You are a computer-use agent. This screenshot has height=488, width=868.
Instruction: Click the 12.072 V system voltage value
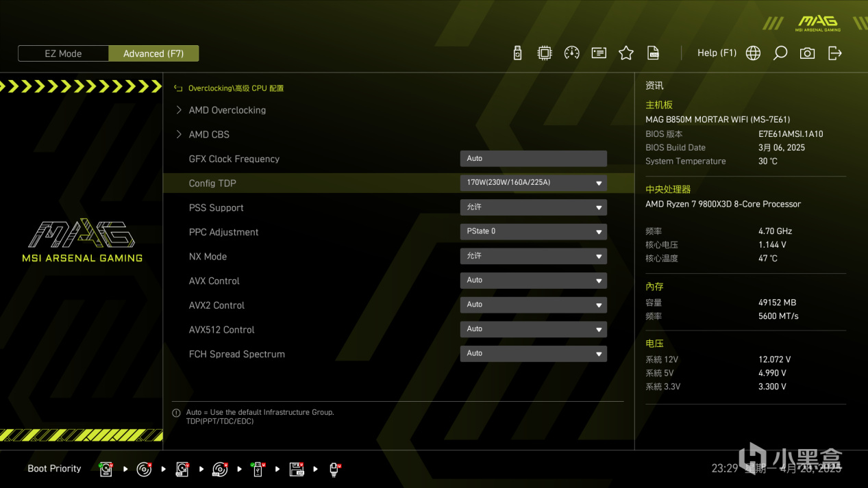tap(775, 359)
